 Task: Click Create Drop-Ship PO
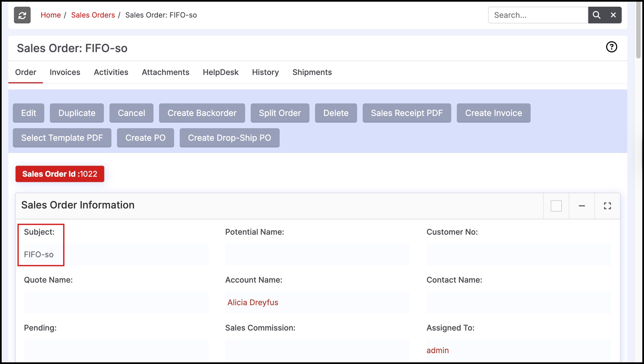coord(230,138)
